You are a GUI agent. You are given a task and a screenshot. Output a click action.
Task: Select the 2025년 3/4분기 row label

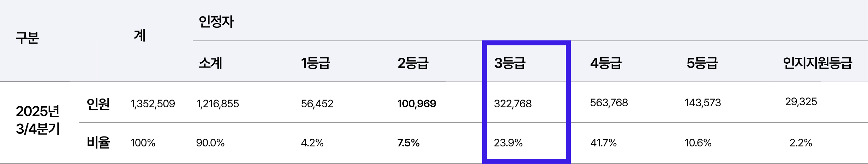click(38, 120)
